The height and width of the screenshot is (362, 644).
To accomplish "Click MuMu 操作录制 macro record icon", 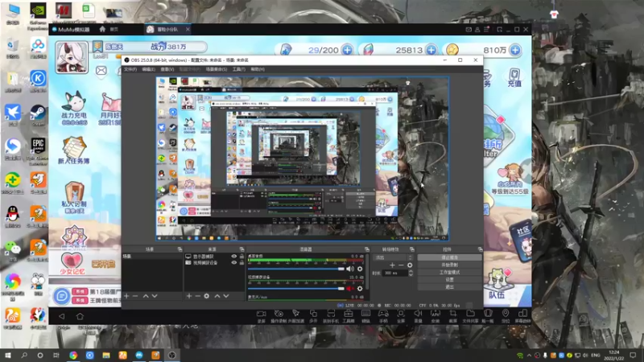I will [279, 316].
